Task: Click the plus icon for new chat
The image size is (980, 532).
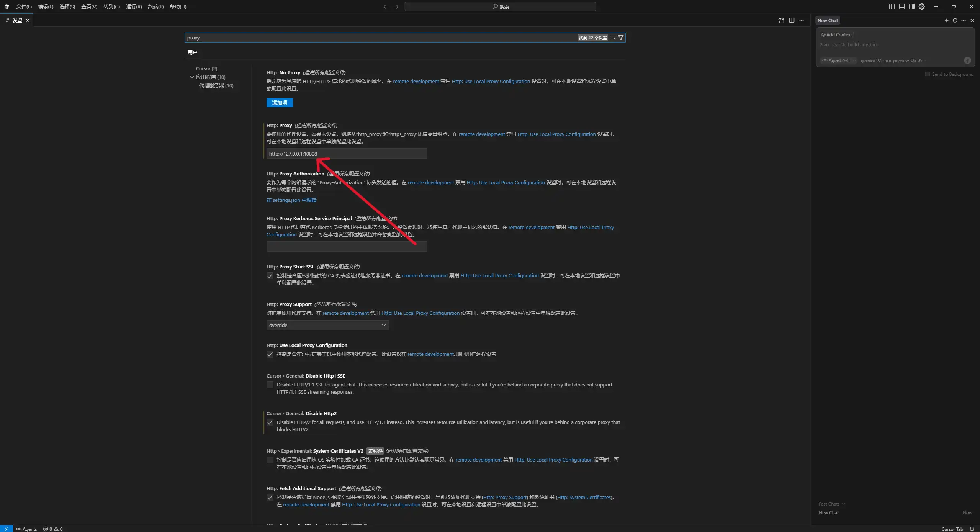Action: [x=947, y=20]
